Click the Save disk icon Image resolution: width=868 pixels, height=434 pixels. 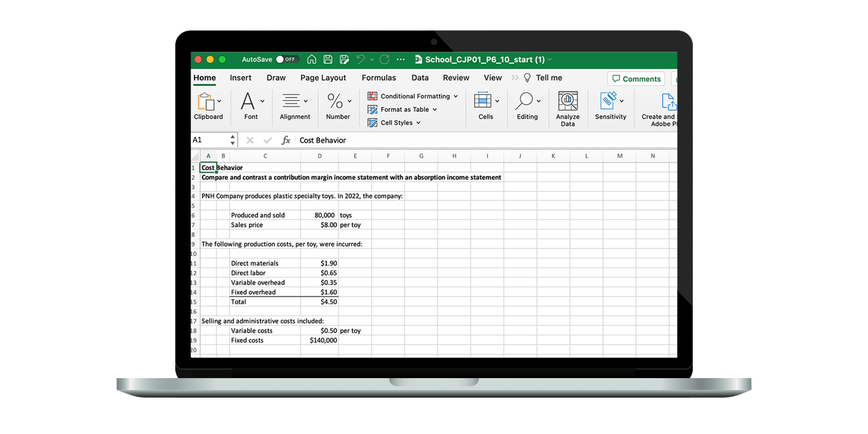(328, 60)
